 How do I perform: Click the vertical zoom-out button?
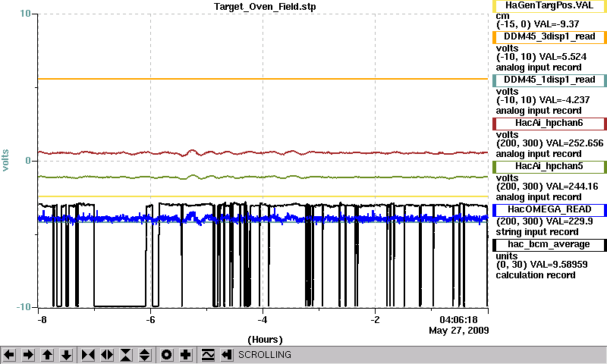tap(145, 354)
